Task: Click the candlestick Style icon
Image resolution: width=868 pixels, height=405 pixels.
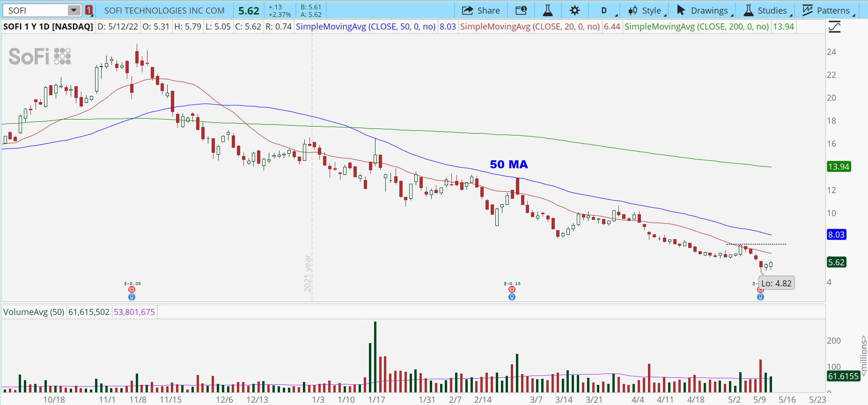Action: click(633, 10)
